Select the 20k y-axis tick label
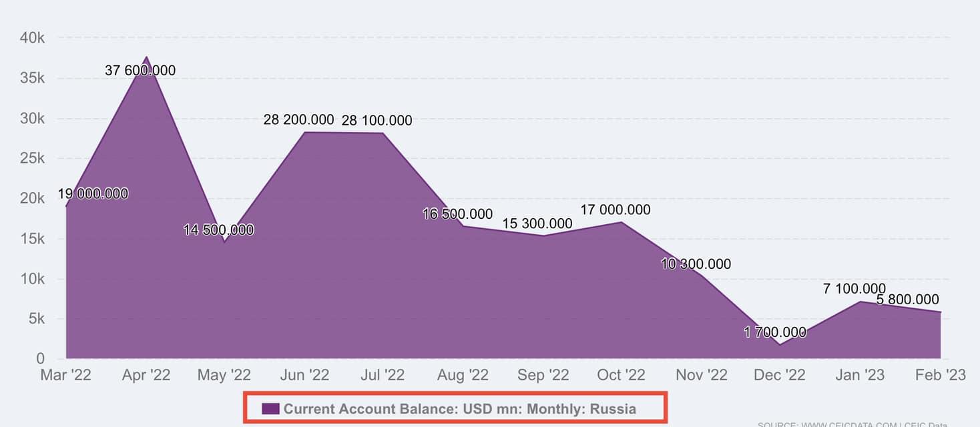The width and height of the screenshot is (980, 427). click(32, 199)
